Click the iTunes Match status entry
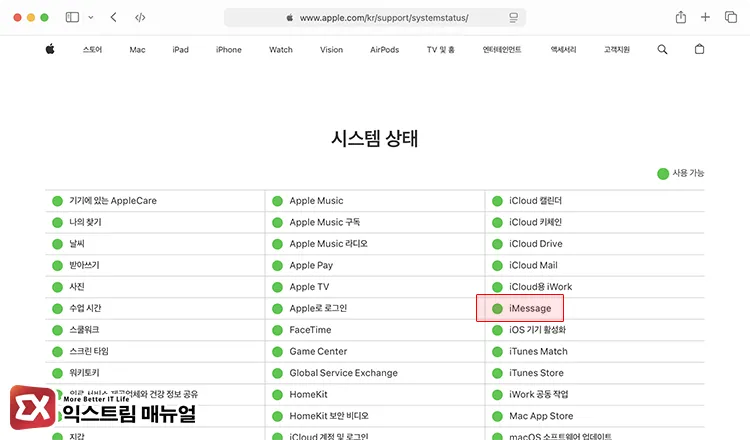 (538, 352)
